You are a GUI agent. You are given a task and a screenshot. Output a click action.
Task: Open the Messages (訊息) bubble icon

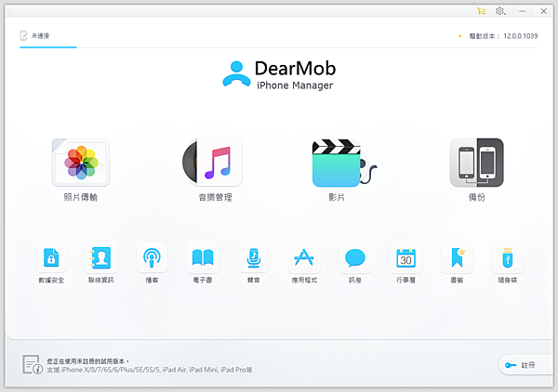pyautogui.click(x=355, y=257)
